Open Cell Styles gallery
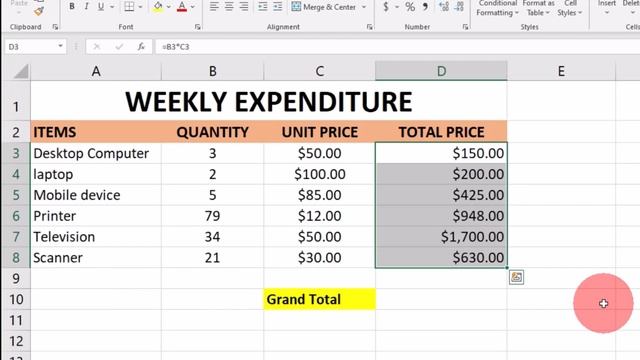Image resolution: width=640 pixels, height=360 pixels. click(570, 9)
